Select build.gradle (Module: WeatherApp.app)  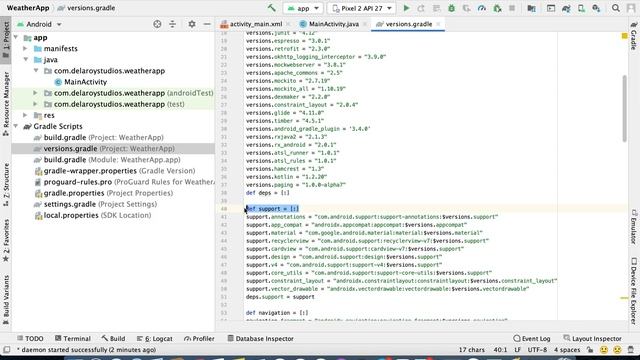click(x=107, y=160)
